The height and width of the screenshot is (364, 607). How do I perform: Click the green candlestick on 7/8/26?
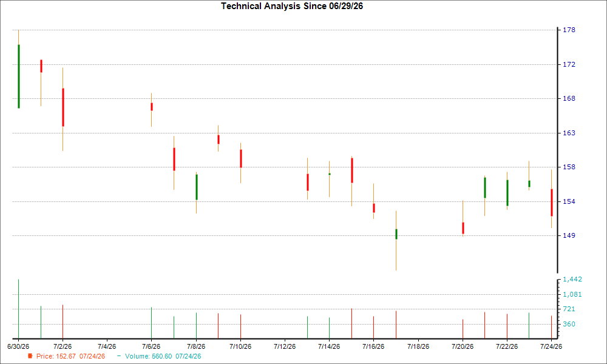point(197,187)
